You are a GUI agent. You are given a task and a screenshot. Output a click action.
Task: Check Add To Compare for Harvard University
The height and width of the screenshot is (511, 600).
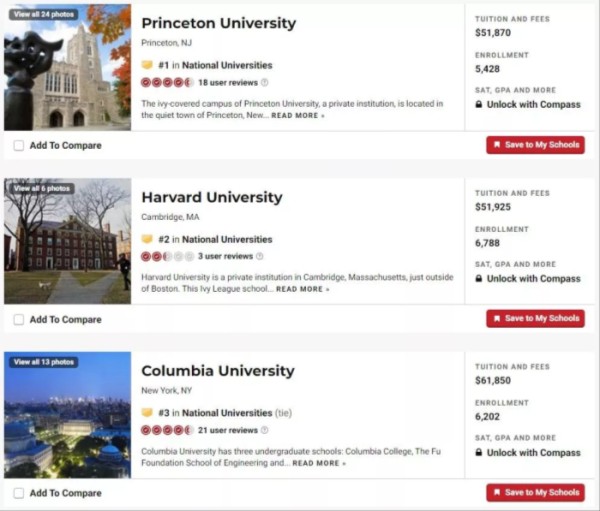coord(19,320)
